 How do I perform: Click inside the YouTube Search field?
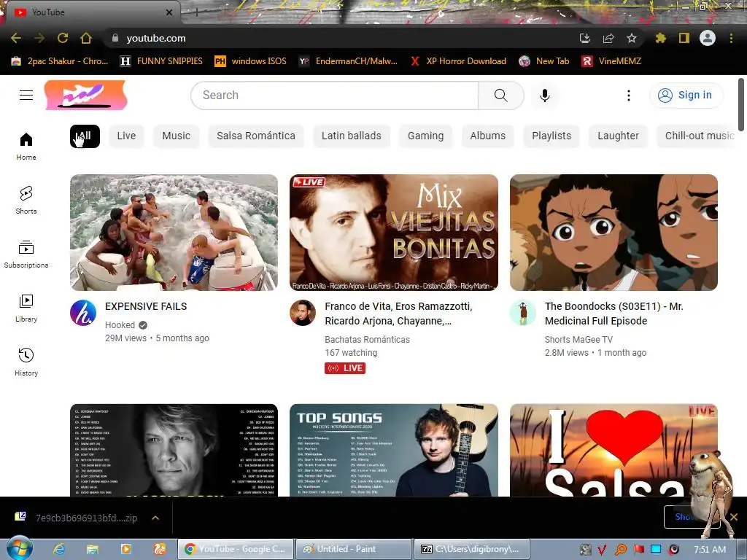pos(334,96)
